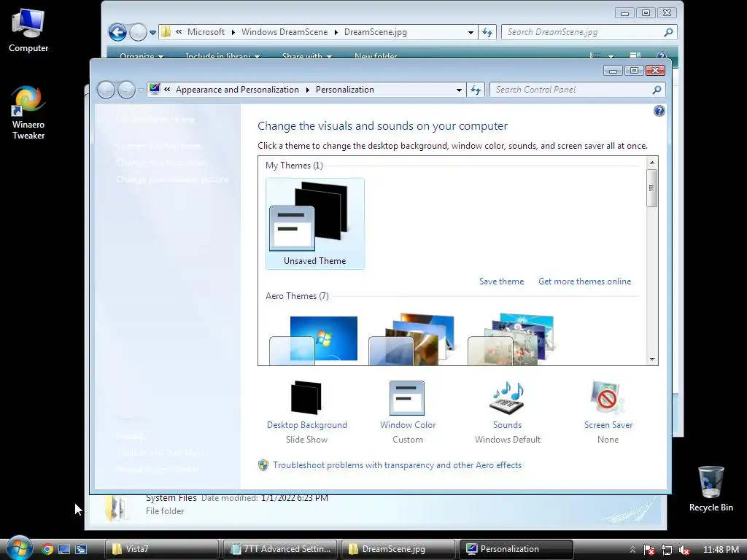Viewport: 747px width, 560px height.
Task: Select the Windows 7 Aero theme thumbnail
Action: click(314, 340)
